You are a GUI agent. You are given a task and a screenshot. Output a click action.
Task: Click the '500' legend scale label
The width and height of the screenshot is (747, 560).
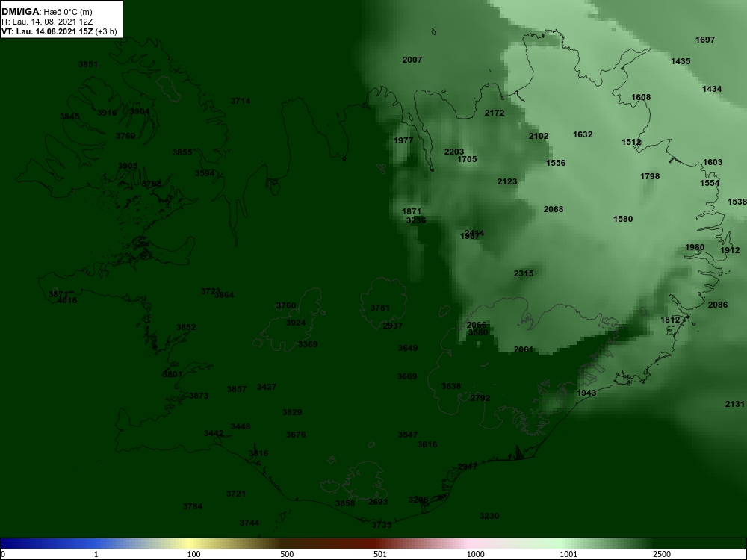click(x=287, y=554)
